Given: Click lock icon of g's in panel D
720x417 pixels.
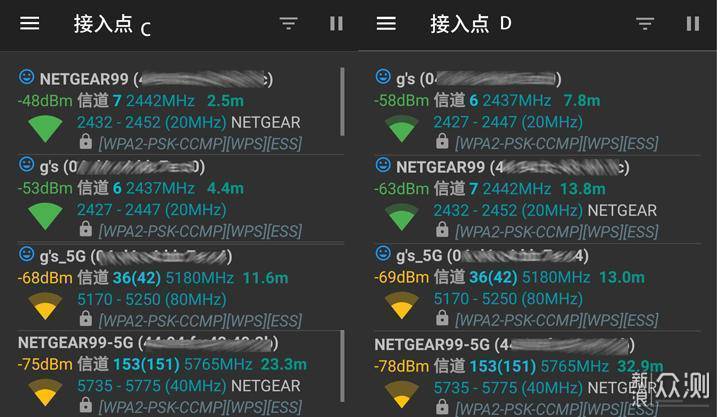Looking at the screenshot, I should click(442, 141).
